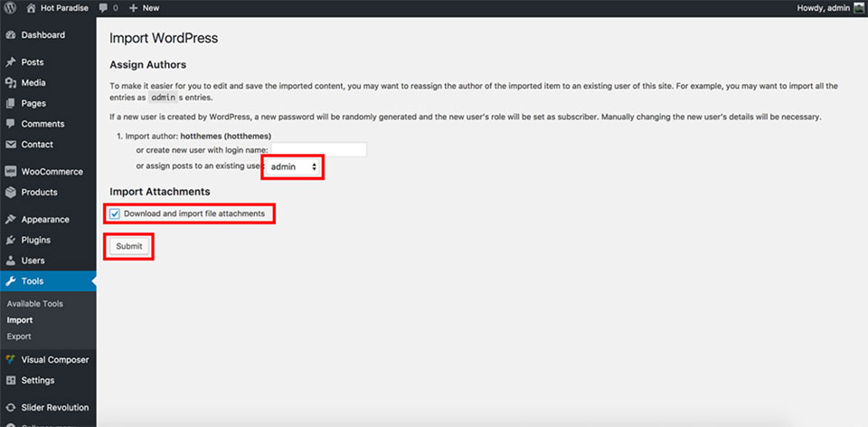Click the Visual Composer icon
868x427 pixels.
click(11, 359)
